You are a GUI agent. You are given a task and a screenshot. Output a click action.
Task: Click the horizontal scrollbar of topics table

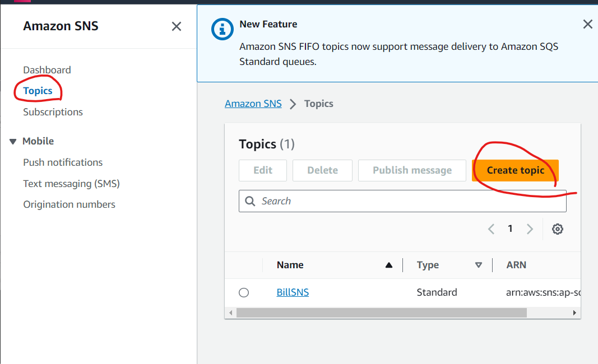coord(381,313)
